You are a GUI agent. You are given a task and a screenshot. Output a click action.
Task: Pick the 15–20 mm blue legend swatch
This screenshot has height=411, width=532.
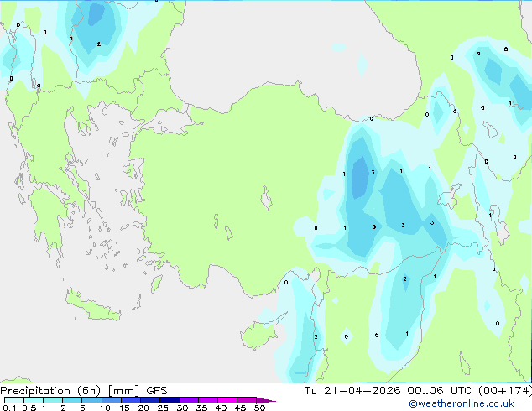pos(130,400)
